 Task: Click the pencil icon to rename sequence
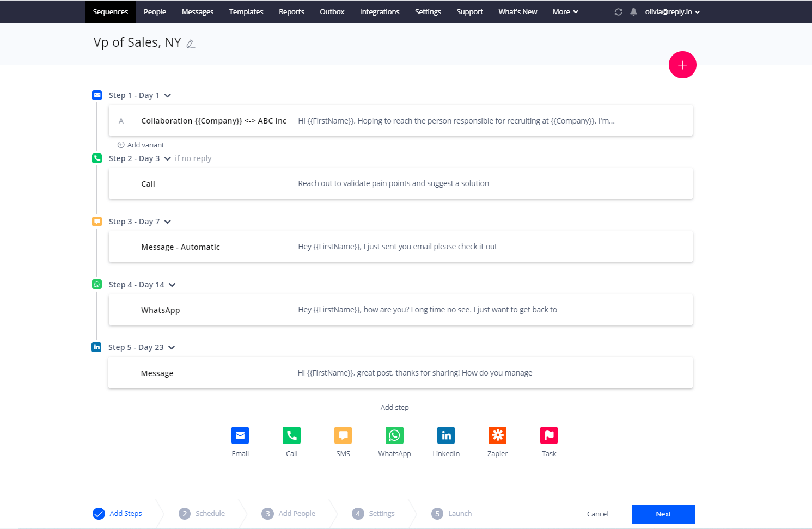pos(191,44)
